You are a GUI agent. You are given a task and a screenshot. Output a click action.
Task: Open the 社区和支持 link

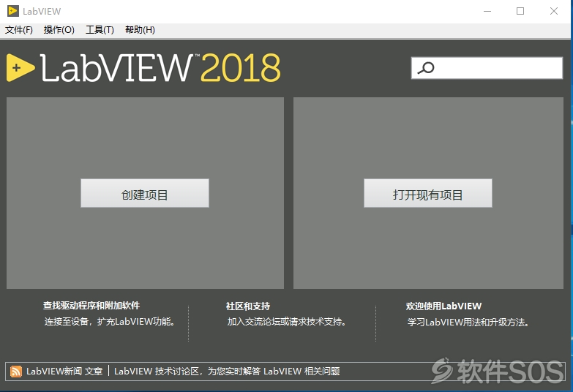click(x=248, y=306)
